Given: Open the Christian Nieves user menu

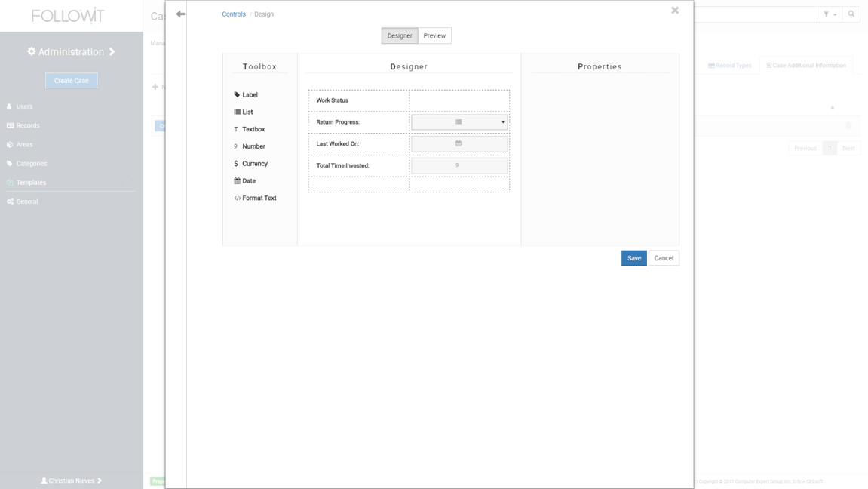Looking at the screenshot, I should click(72, 481).
